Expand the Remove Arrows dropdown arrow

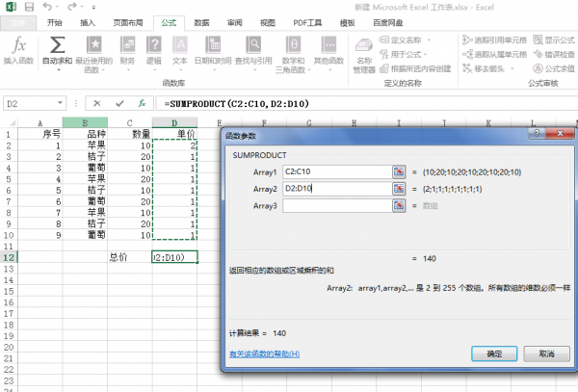pyautogui.click(x=512, y=68)
